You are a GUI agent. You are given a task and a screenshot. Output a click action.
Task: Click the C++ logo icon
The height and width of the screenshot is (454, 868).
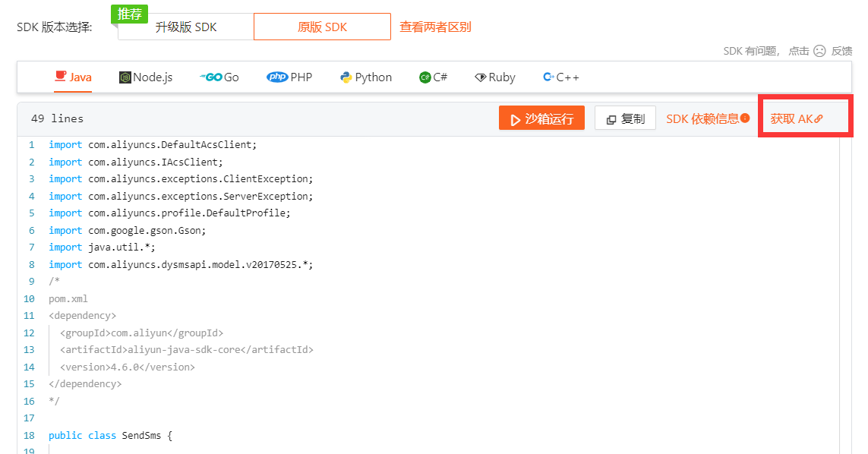[548, 77]
